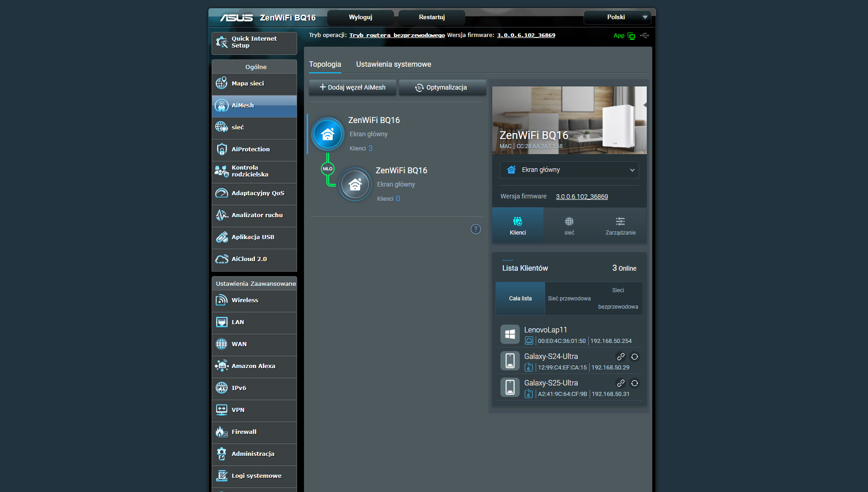Click the Aplikacja USB icon
The width and height of the screenshot is (868, 492).
tap(222, 237)
